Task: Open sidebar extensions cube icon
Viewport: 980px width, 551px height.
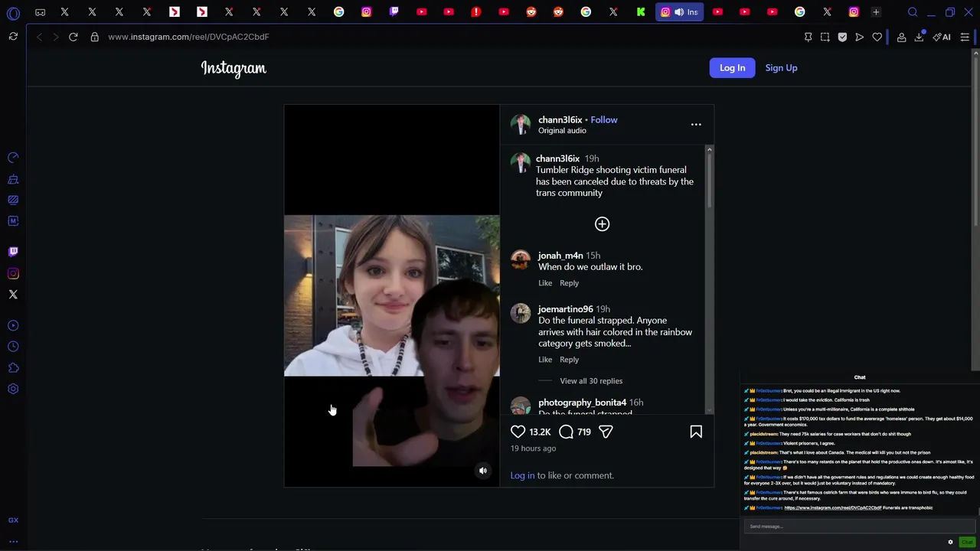Action: click(x=13, y=368)
